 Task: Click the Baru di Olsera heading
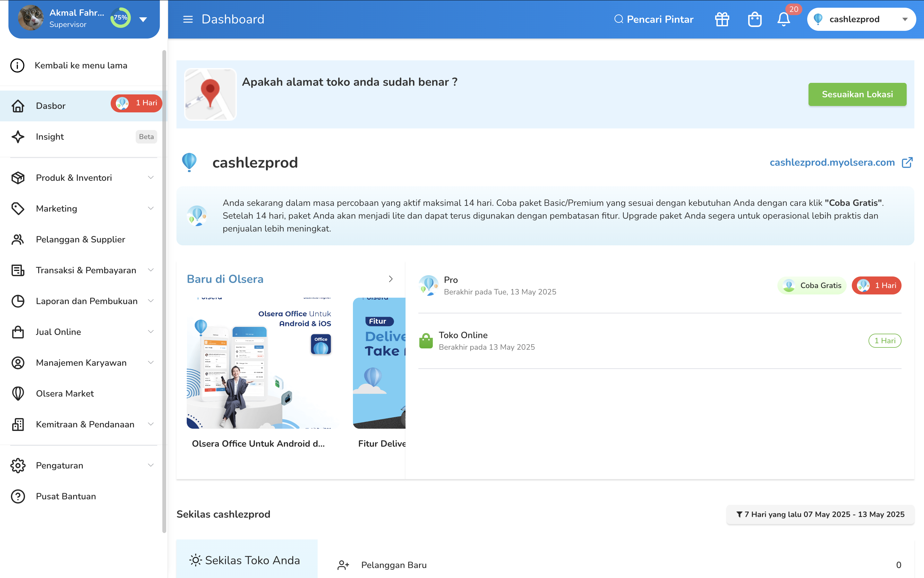225,279
